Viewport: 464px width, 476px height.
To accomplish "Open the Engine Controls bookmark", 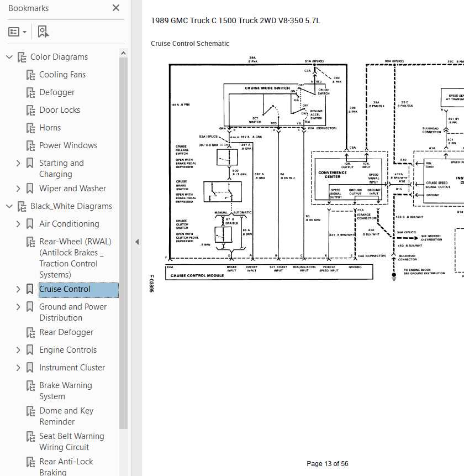I will [x=68, y=350].
